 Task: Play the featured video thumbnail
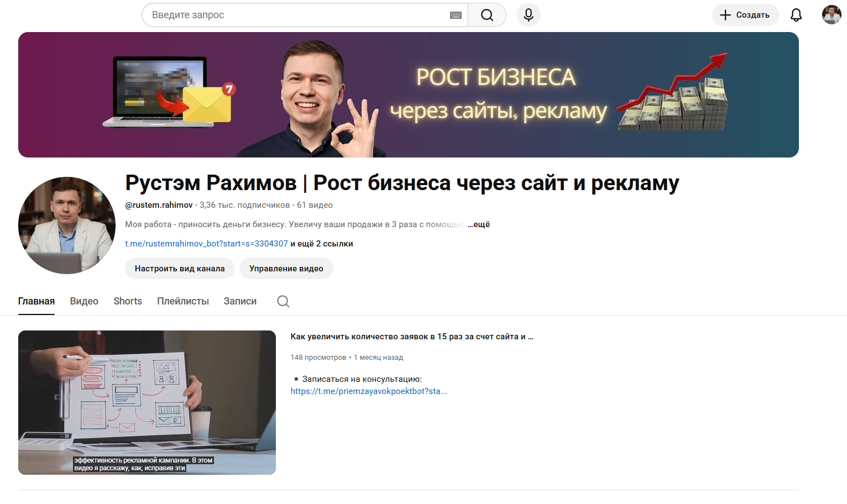click(x=147, y=402)
